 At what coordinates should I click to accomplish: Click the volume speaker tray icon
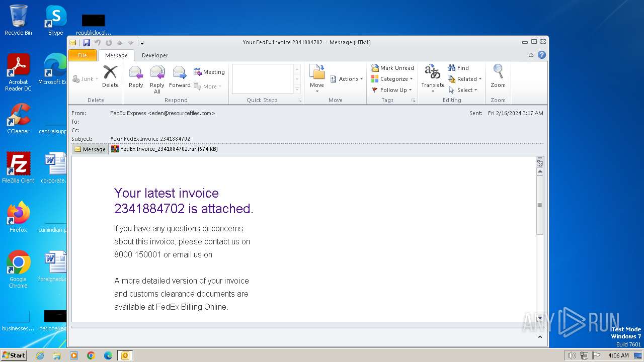(572, 355)
